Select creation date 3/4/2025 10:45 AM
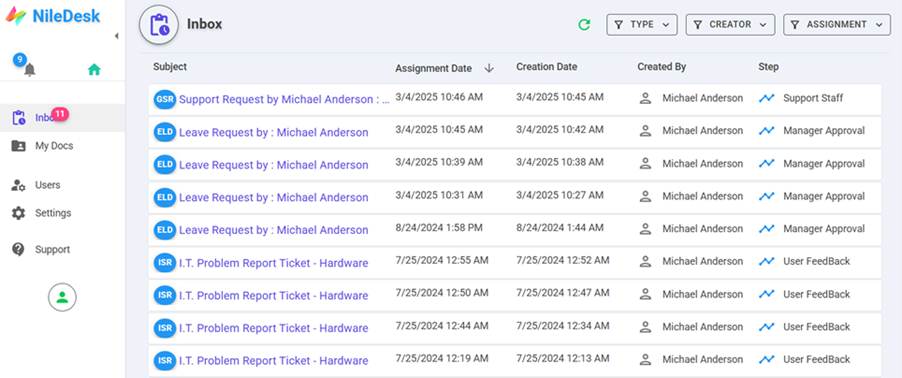 560,97
